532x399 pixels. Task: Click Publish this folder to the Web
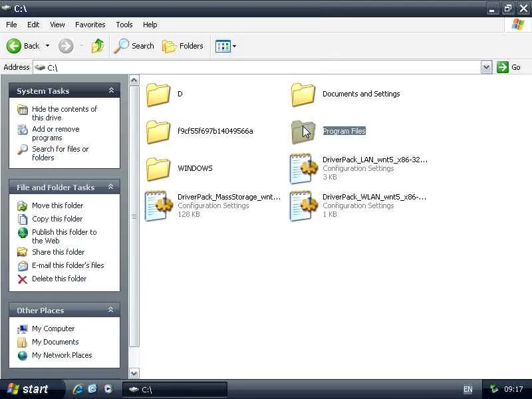tap(64, 236)
